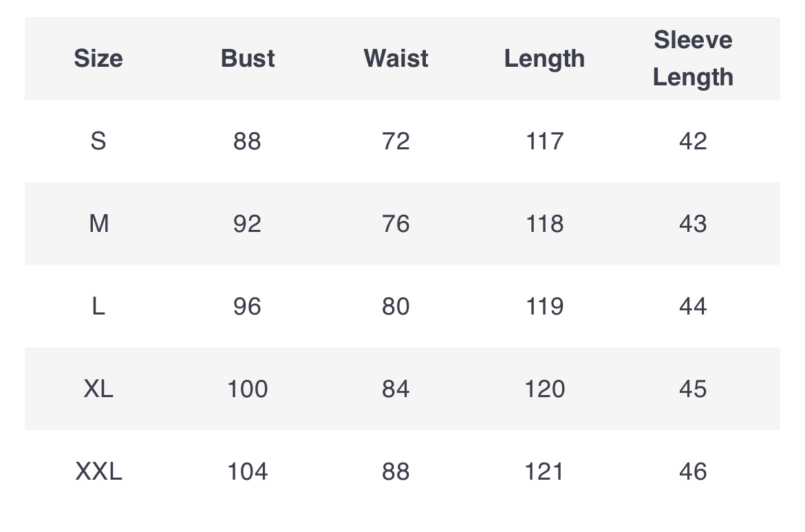Image resolution: width=805 pixels, height=532 pixels.
Task: Click the Size column header
Action: [98, 58]
